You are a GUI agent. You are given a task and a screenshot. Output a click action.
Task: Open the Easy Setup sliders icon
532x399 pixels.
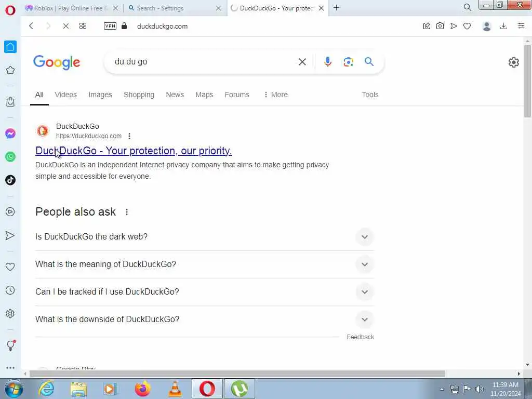(521, 26)
